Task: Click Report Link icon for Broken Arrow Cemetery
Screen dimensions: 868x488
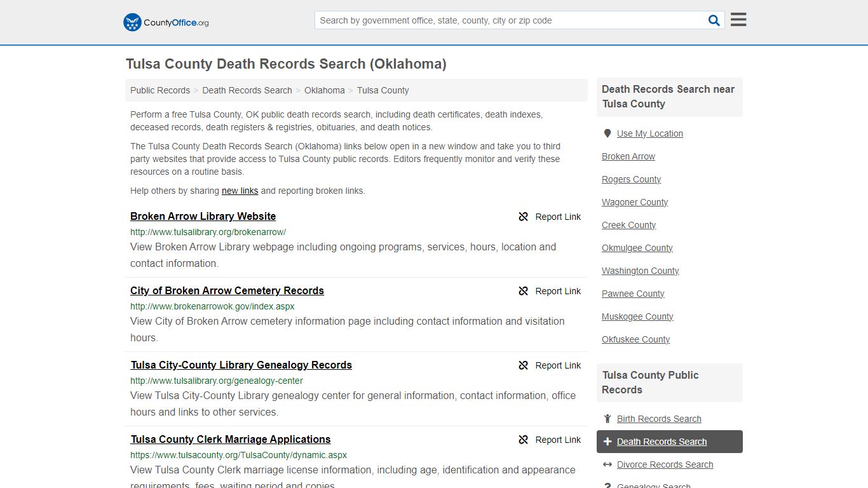Action: point(524,291)
